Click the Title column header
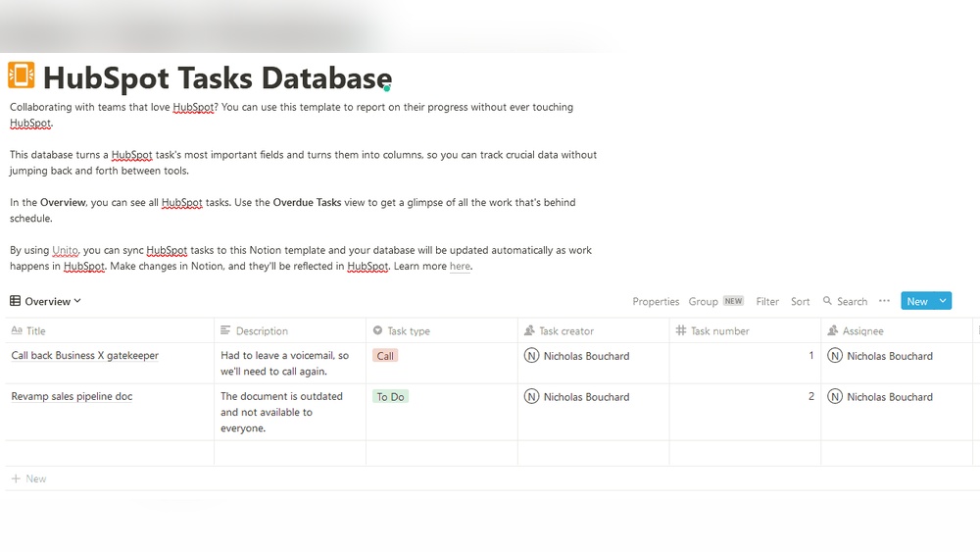 click(x=110, y=330)
